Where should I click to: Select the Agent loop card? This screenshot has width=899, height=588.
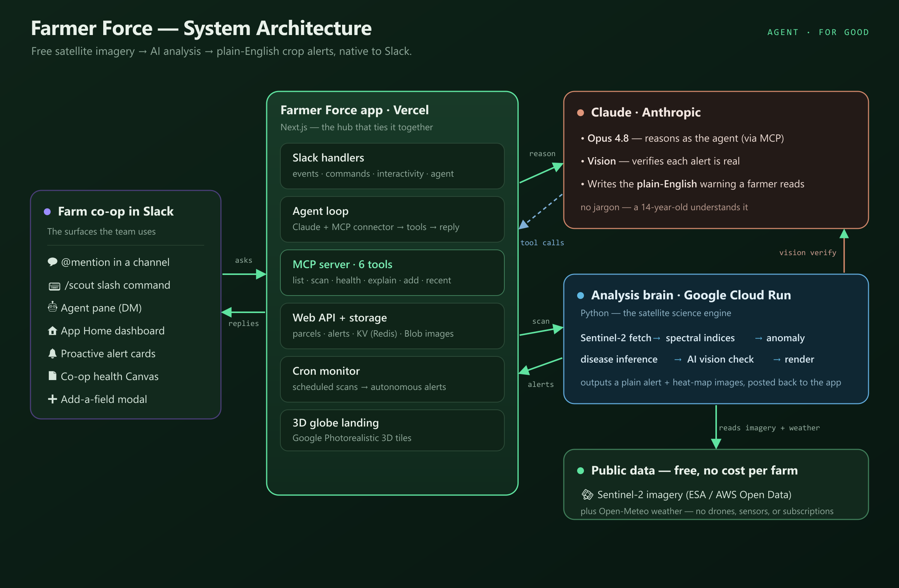click(392, 219)
